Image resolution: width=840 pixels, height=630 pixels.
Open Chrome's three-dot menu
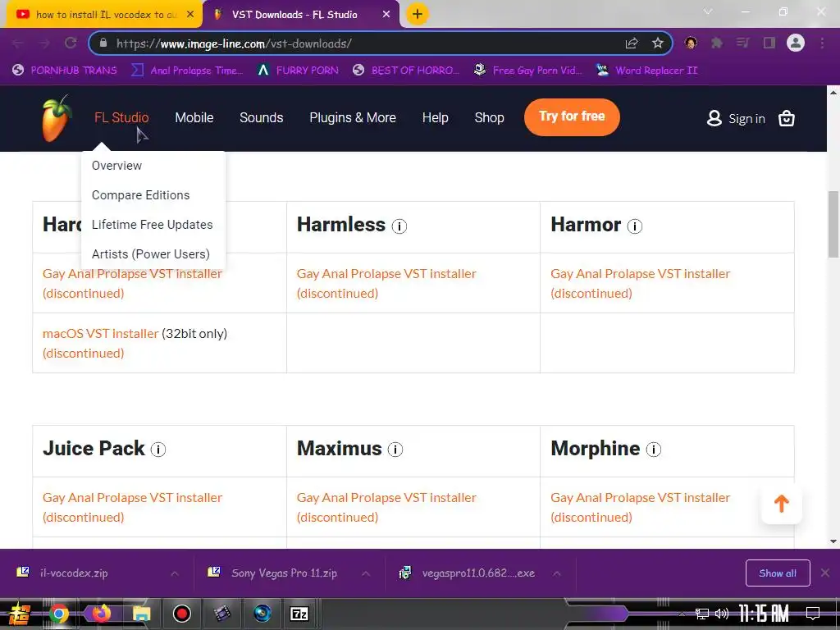[x=822, y=43]
